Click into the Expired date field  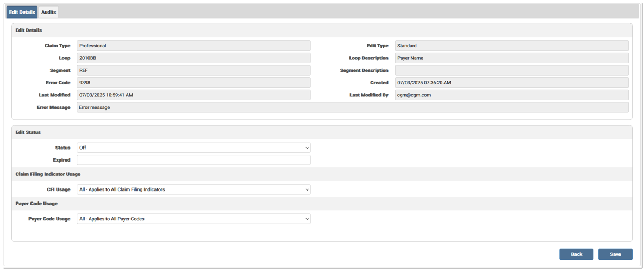(x=193, y=160)
